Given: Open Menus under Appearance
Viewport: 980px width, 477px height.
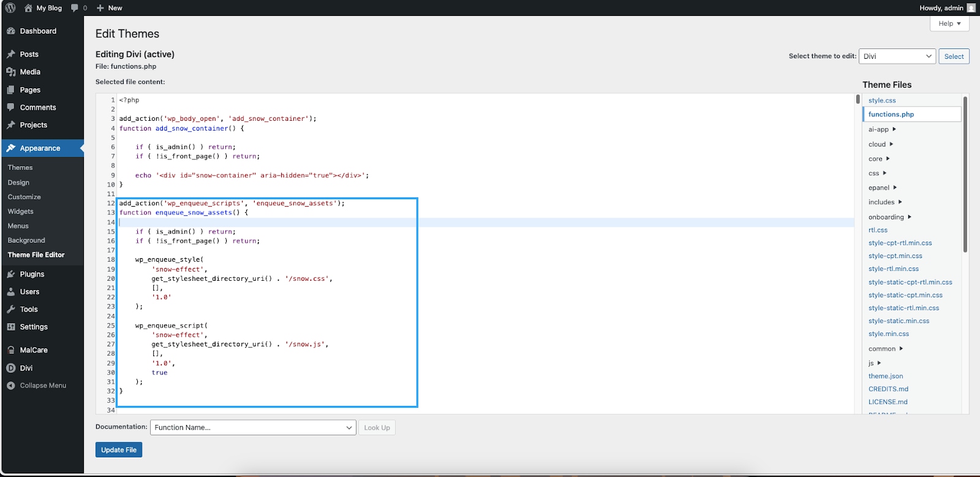Looking at the screenshot, I should click(18, 226).
